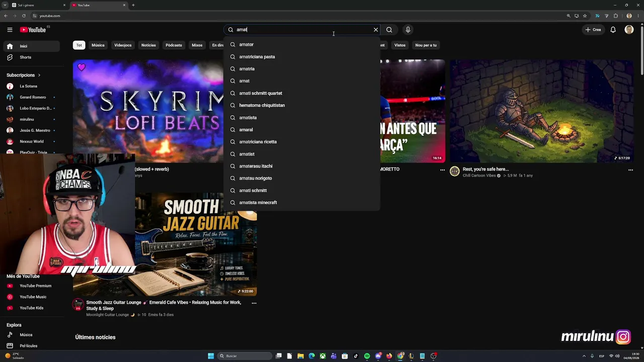Screen dimensions: 644x362
Task: Filter feed by the Mixos chip
Action: click(x=197, y=45)
